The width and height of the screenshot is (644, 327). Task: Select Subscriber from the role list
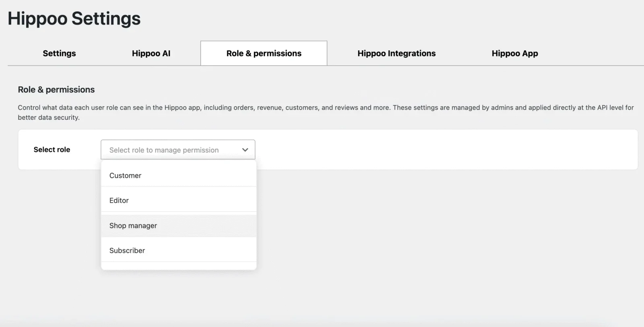coord(179,251)
